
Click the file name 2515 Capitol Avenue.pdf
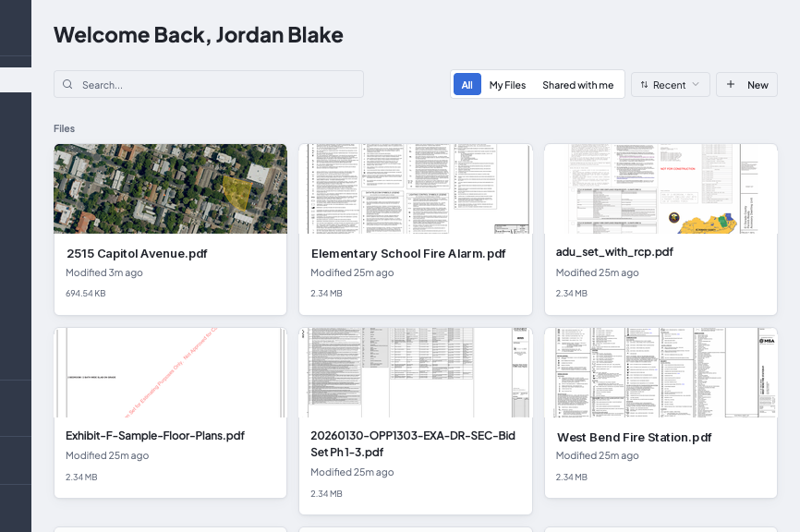coord(137,253)
